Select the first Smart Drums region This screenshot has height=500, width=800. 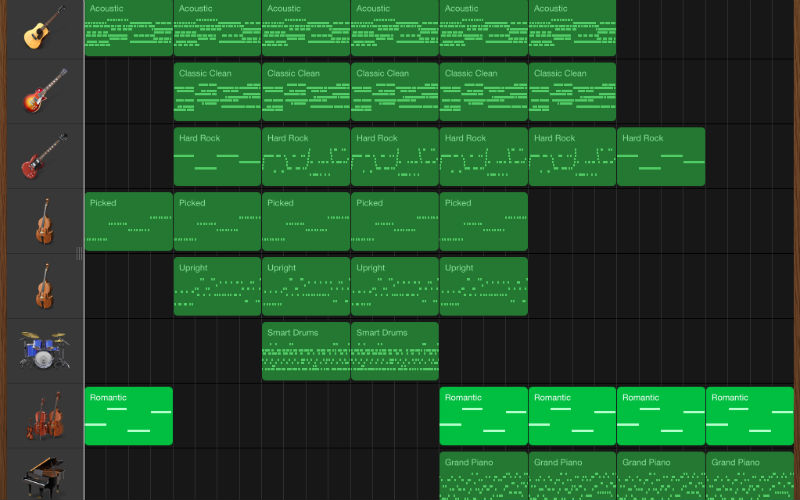pos(306,351)
